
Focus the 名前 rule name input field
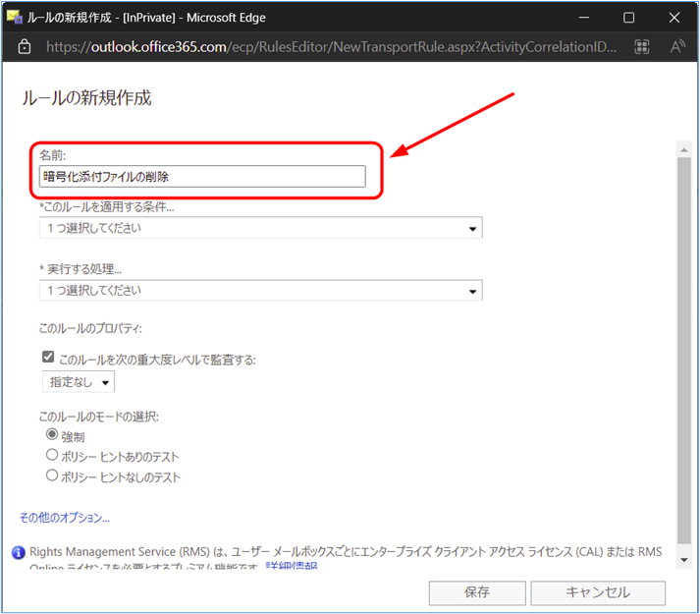(x=202, y=177)
